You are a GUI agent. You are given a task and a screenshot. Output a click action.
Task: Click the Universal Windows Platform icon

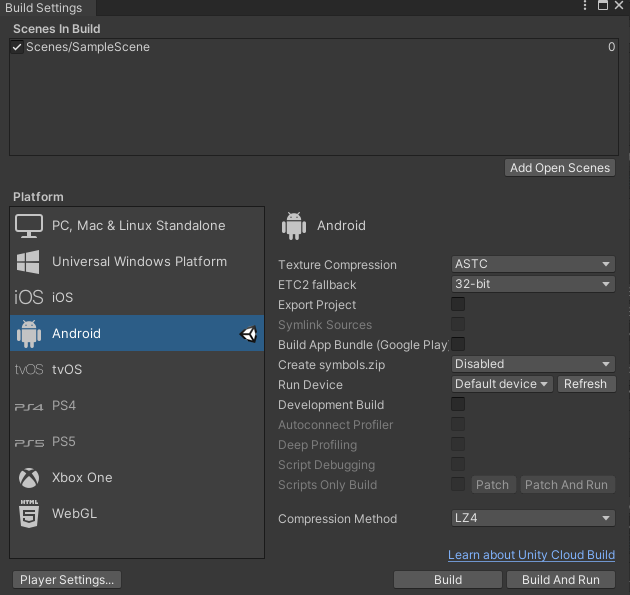(x=29, y=262)
